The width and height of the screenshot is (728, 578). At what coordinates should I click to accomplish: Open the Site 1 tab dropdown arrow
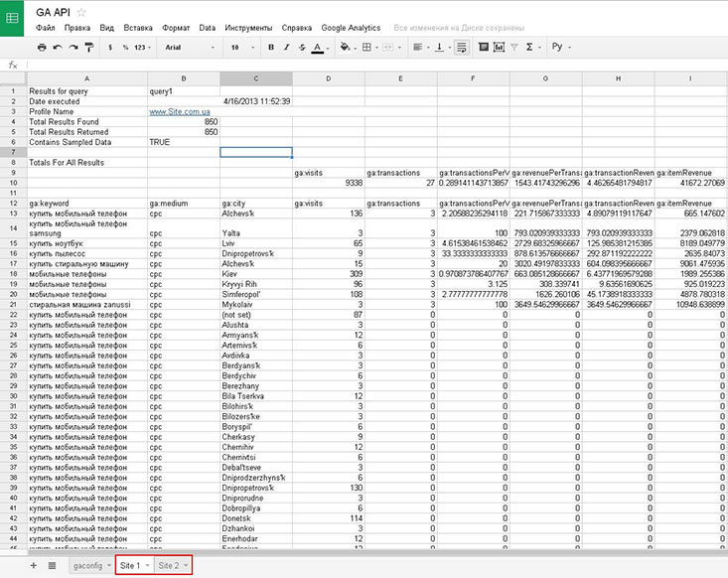[148, 565]
